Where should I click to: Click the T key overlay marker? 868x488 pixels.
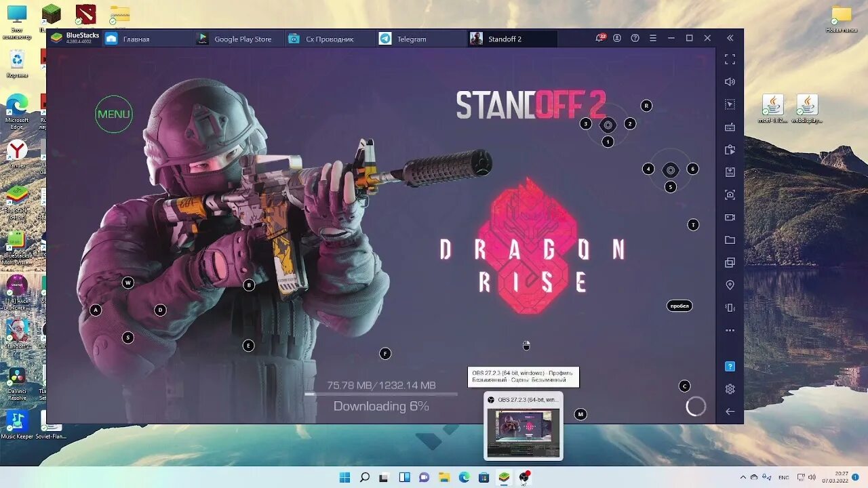693,224
